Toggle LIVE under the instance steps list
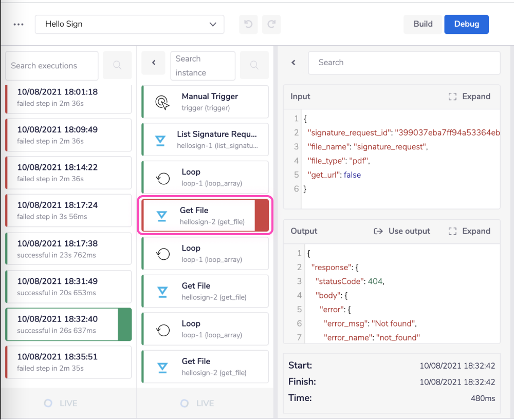 point(197,403)
